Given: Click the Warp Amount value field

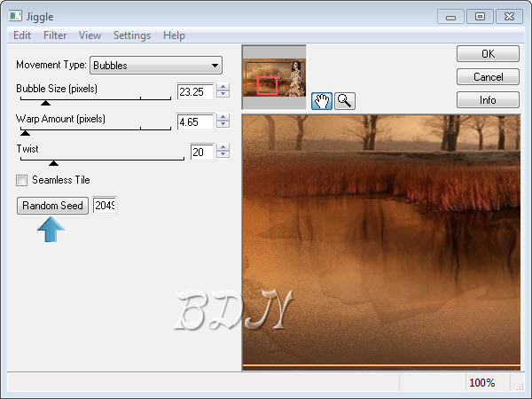Looking at the screenshot, I should point(195,121).
